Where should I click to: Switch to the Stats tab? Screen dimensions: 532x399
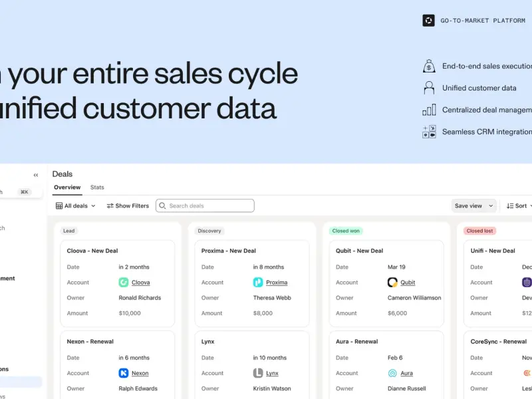[97, 188]
